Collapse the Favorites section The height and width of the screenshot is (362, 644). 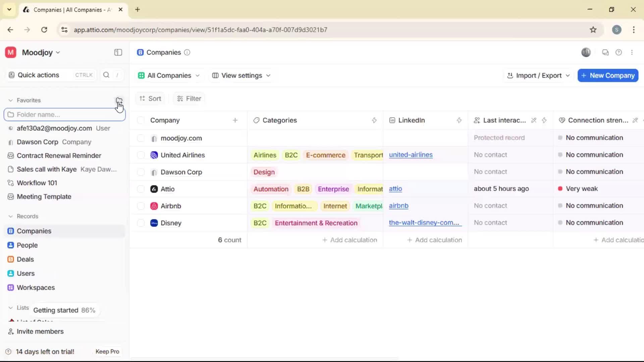(11, 100)
